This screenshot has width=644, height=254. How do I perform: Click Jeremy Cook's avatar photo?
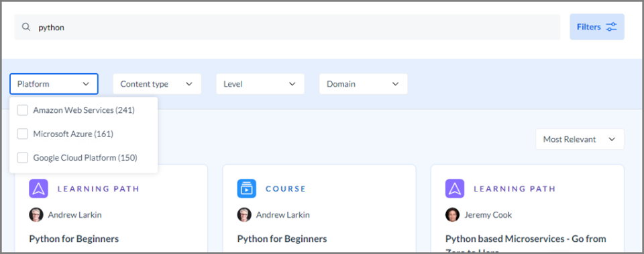(x=452, y=214)
